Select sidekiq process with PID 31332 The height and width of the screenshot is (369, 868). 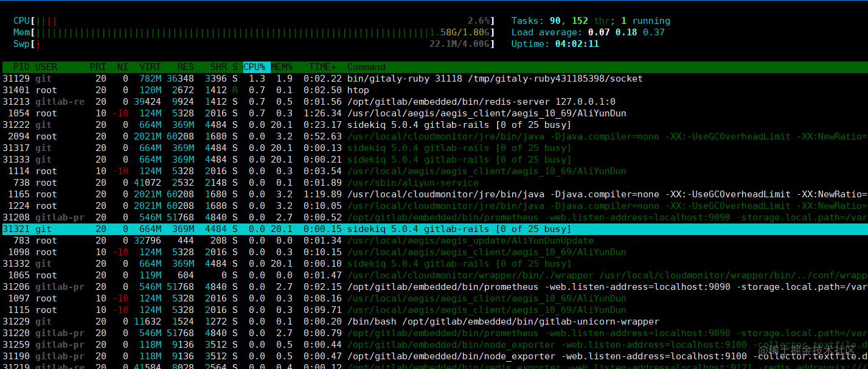coord(434,264)
